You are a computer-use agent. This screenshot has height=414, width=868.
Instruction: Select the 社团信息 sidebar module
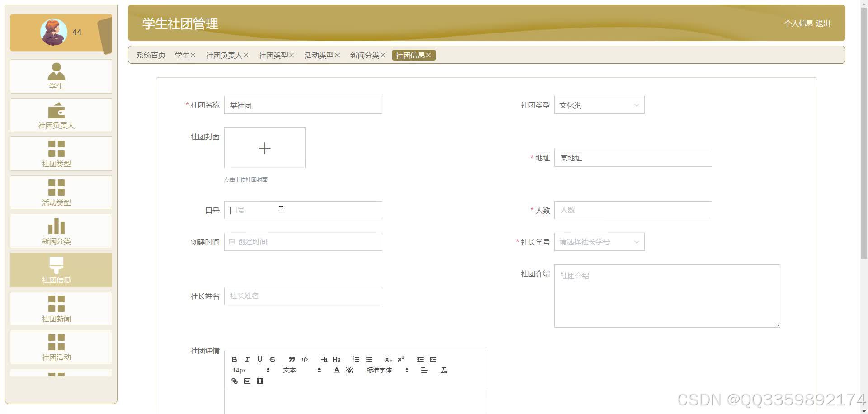click(61, 270)
